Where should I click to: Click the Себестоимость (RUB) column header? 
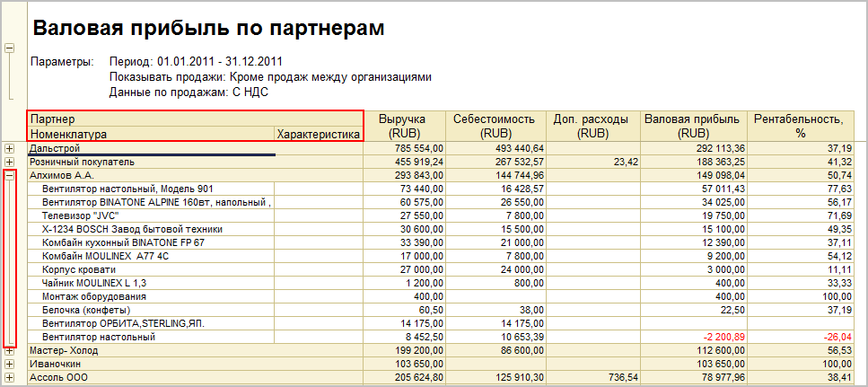pyautogui.click(x=494, y=126)
